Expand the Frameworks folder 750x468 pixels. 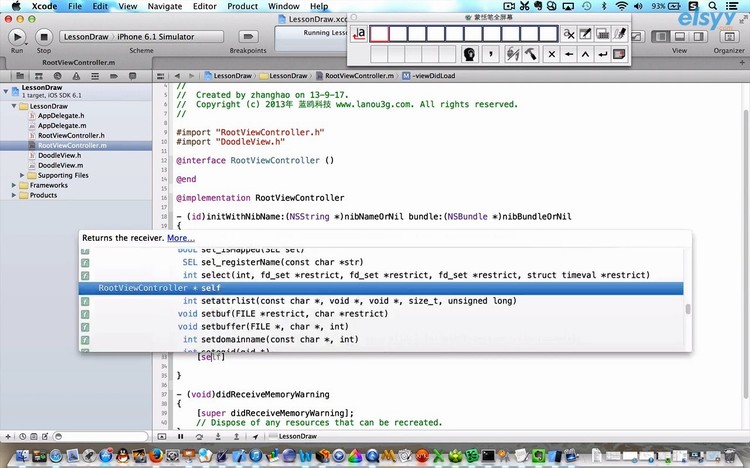click(14, 185)
